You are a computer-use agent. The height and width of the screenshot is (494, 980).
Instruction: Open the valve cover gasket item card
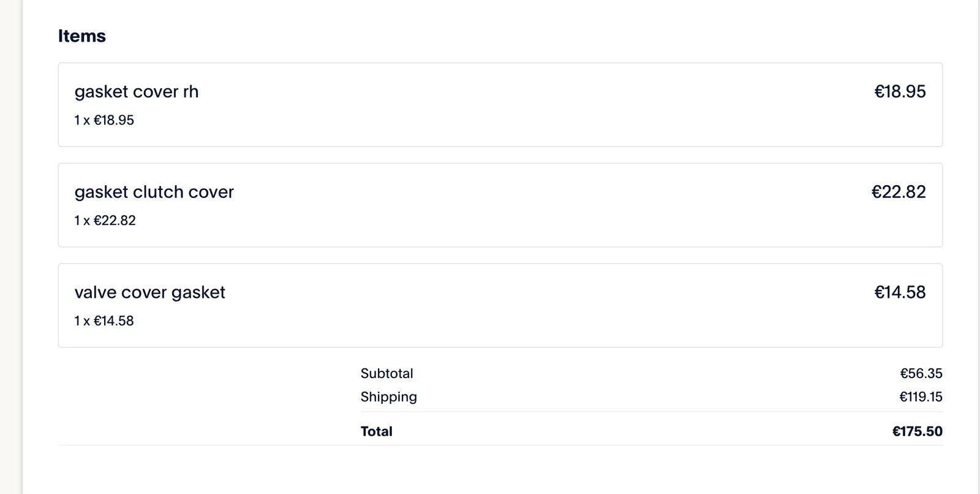[x=500, y=306]
